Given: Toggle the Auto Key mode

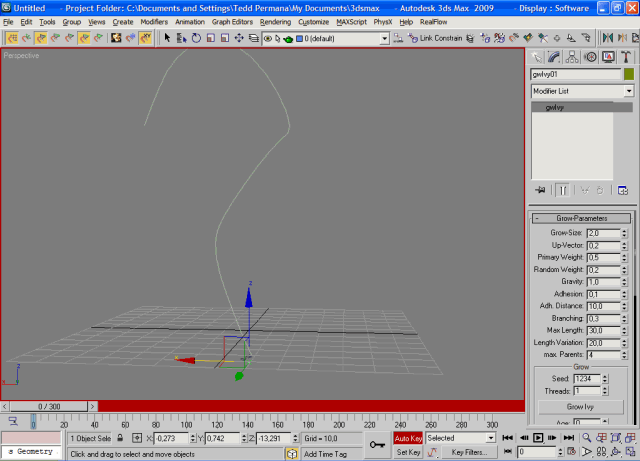Looking at the screenshot, I should (408, 438).
